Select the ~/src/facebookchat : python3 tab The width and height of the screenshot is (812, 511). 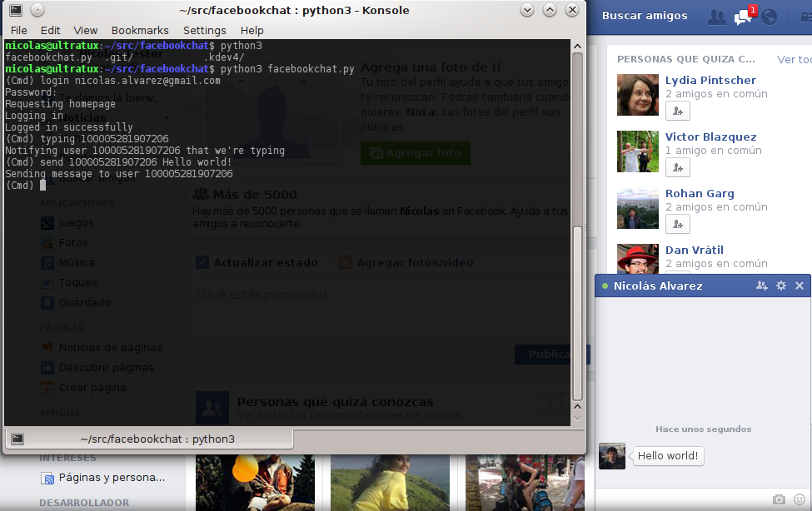(148, 439)
